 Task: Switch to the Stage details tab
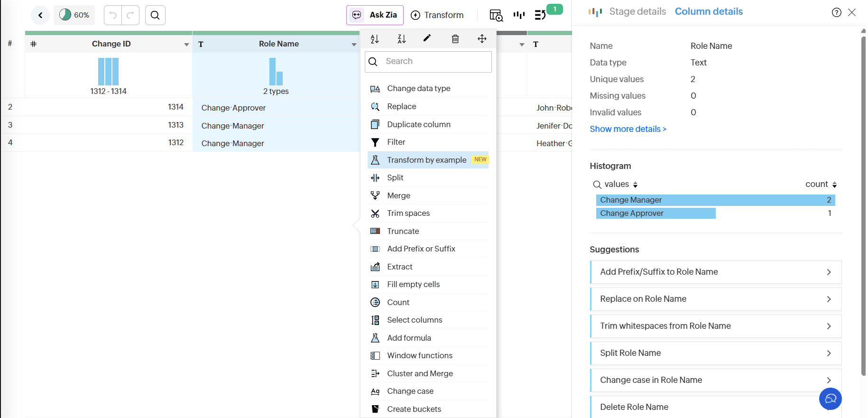tap(637, 11)
